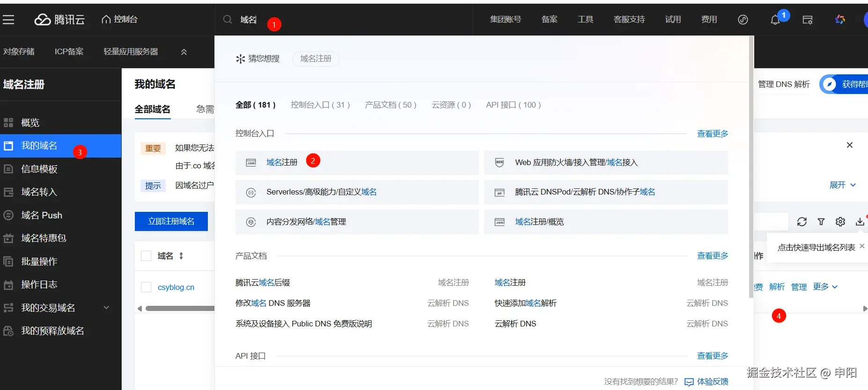Screen dimensions: 868x390
Task: Open the 备案 menu
Action: pyautogui.click(x=550, y=20)
